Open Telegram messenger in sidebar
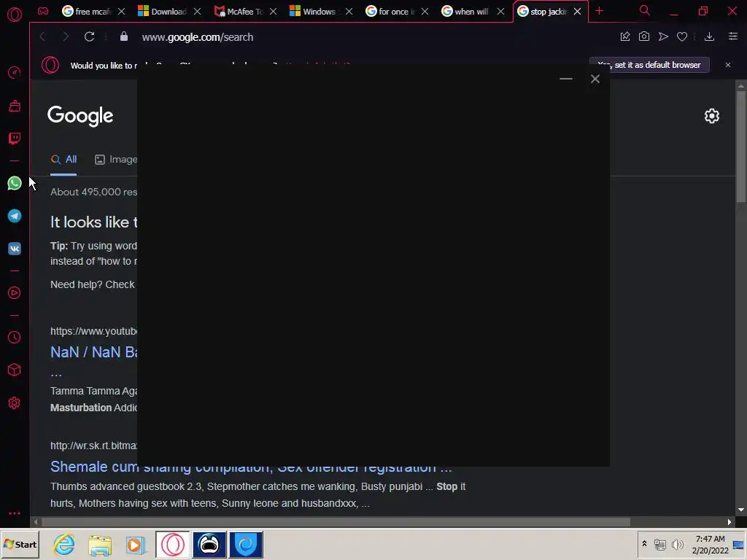747x560 pixels. pyautogui.click(x=15, y=216)
